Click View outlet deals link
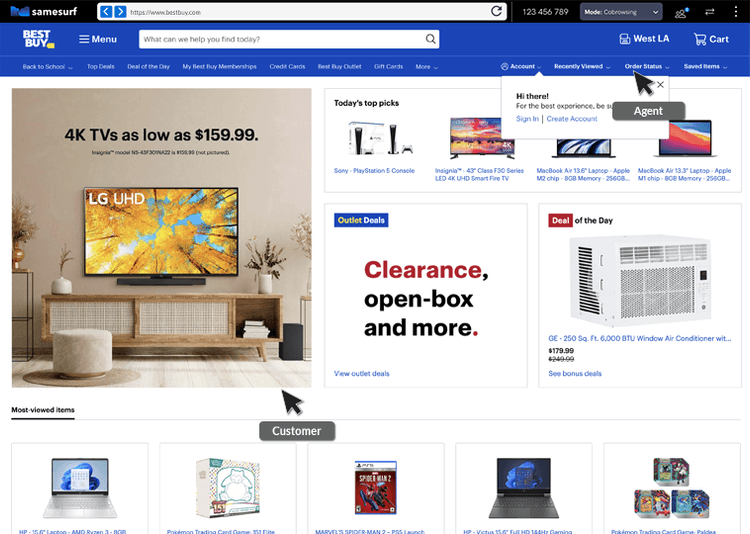The height and width of the screenshot is (534, 750). point(362,373)
